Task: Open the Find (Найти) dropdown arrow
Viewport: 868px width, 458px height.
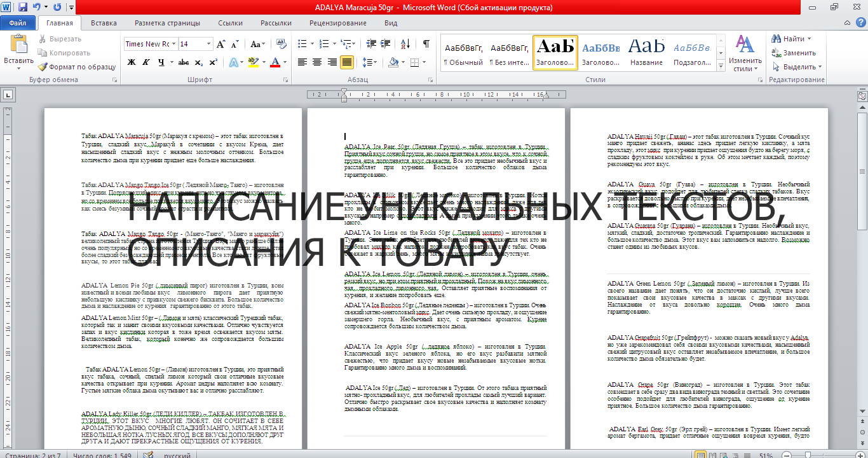Action: click(809, 39)
